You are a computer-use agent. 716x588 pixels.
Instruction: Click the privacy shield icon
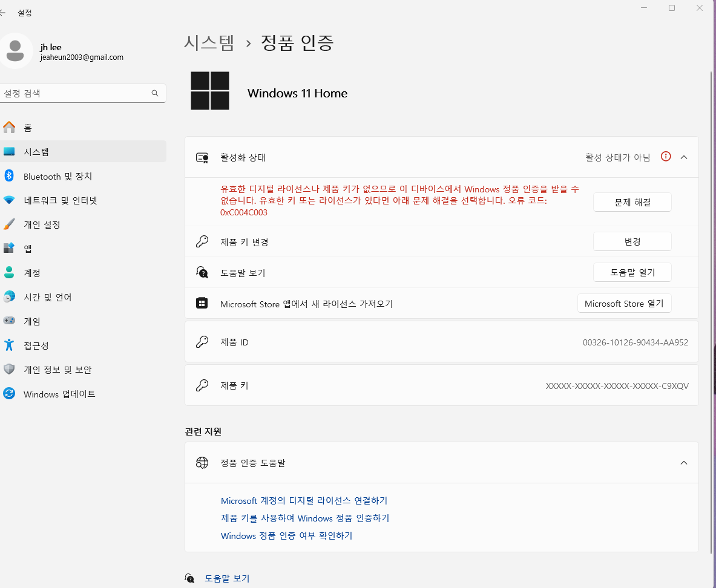click(9, 370)
